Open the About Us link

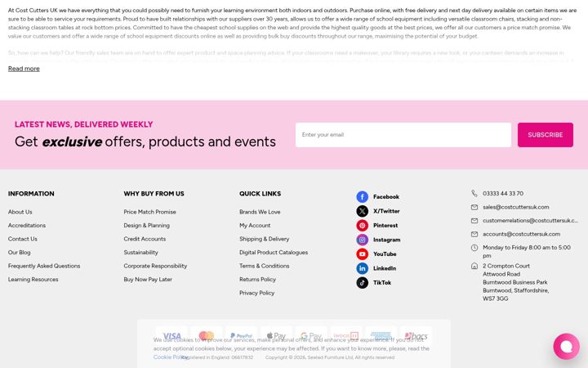tap(20, 212)
